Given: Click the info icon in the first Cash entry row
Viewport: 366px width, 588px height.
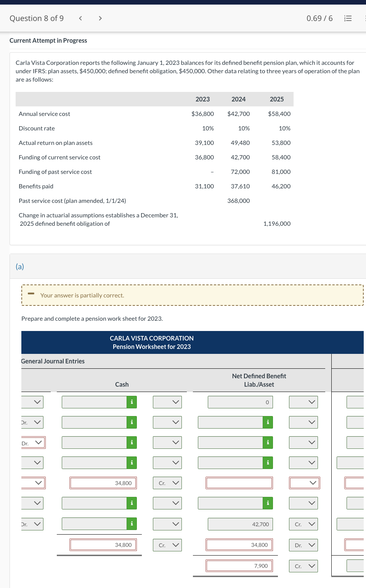Looking at the screenshot, I should (x=132, y=402).
